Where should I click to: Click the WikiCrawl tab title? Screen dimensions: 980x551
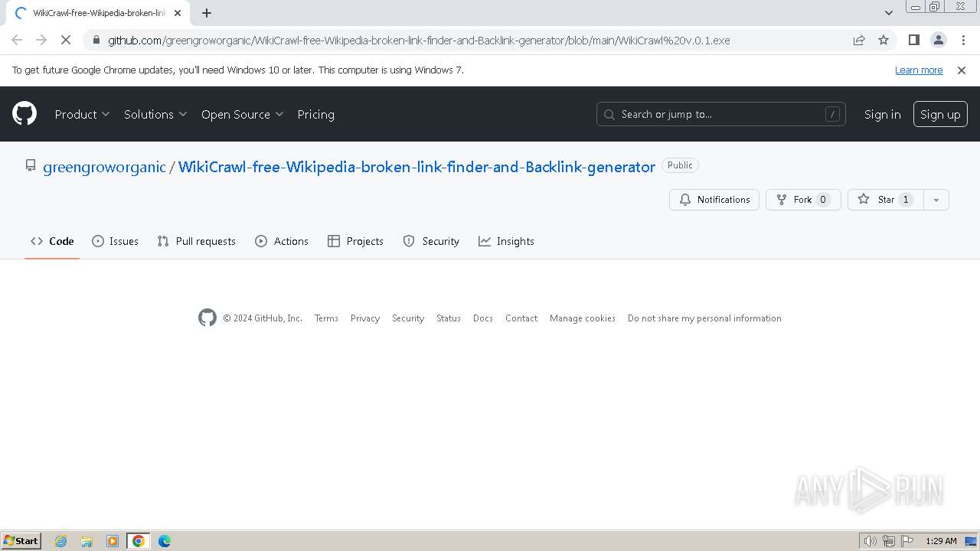[x=99, y=13]
